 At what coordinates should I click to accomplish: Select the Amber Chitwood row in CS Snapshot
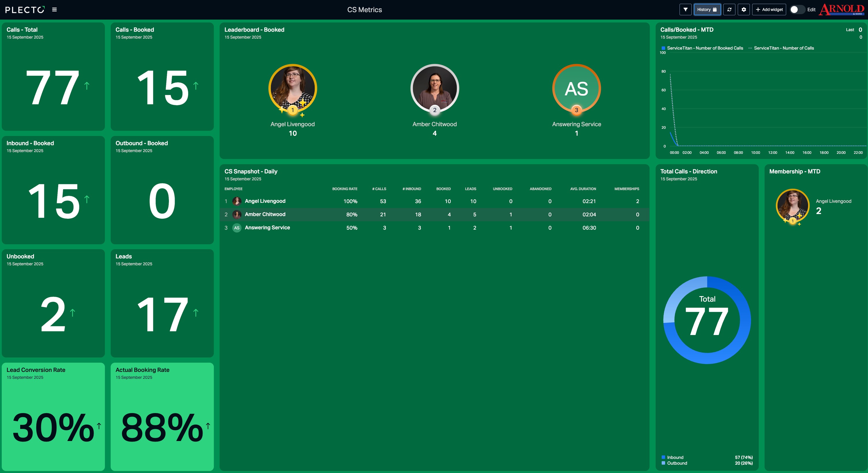434,215
